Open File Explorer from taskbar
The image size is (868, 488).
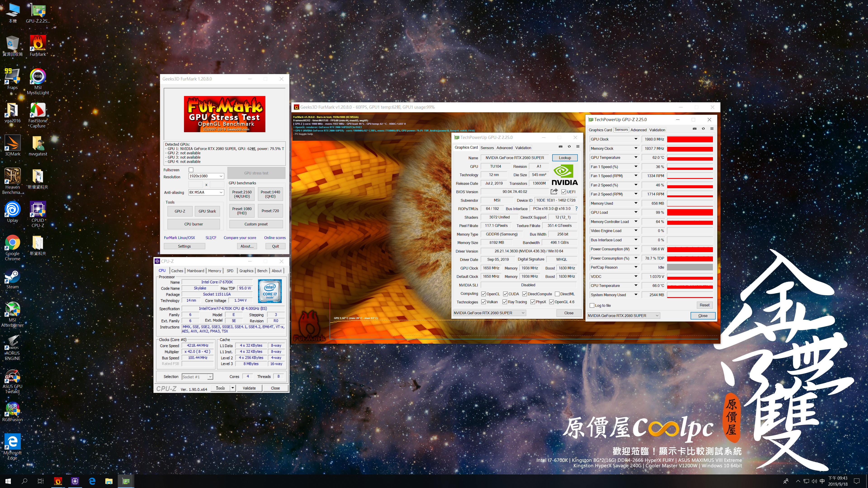(108, 481)
